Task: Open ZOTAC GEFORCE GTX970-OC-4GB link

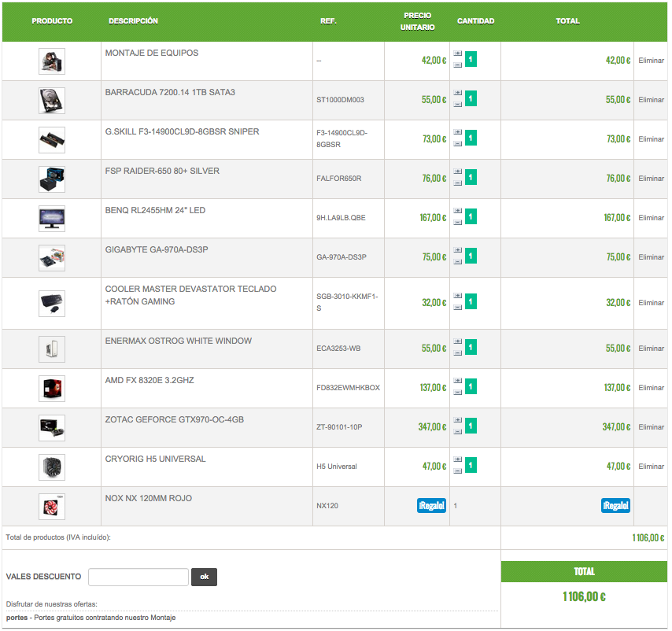Action: (175, 420)
